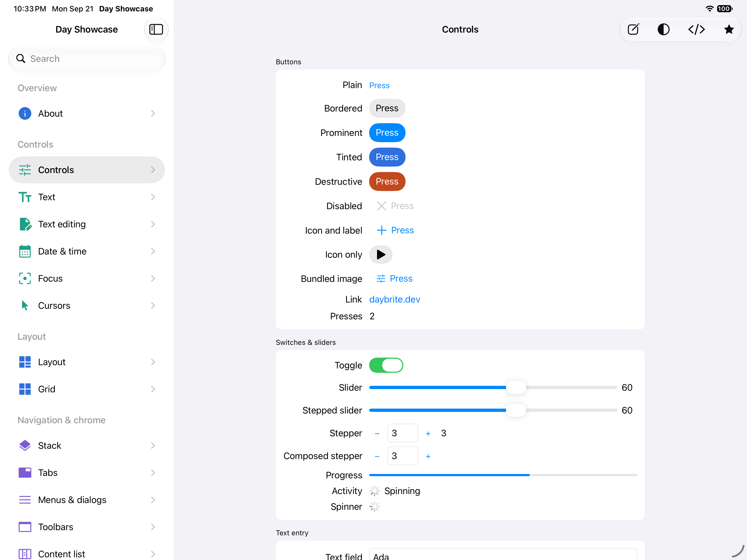This screenshot has width=747, height=560.
Task: Click the Destructive red Press button
Action: [x=387, y=181]
